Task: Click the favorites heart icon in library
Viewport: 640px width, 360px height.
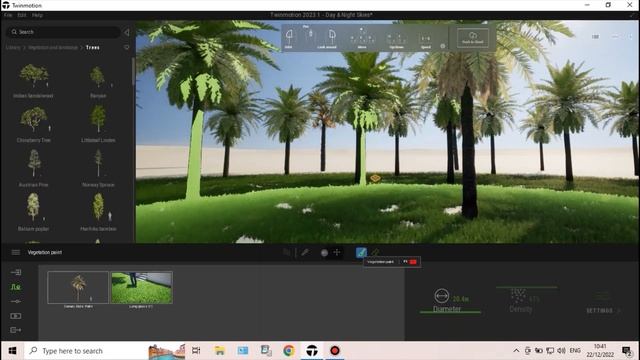Action: tap(127, 47)
